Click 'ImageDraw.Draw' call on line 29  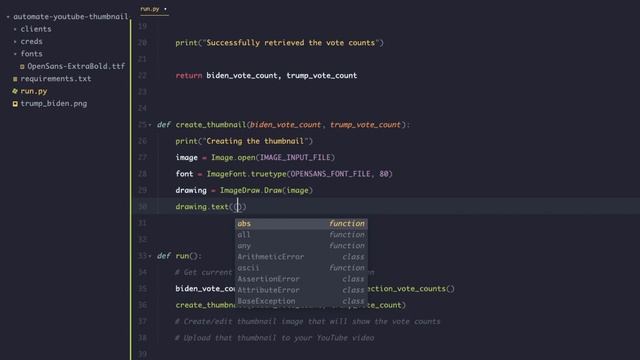click(251, 190)
